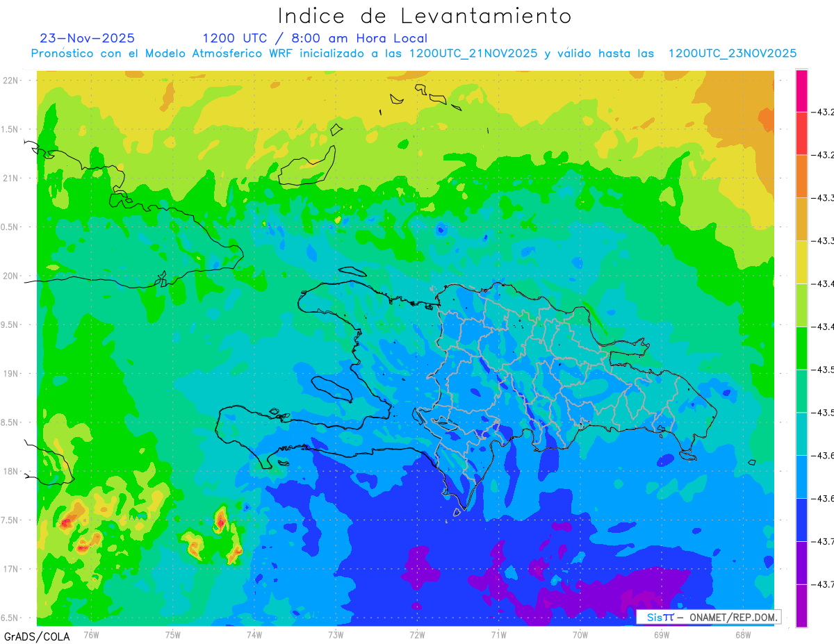Viewport: 834px width, 644px height.
Task: Click the '72W' longitude label
Action: (417, 634)
